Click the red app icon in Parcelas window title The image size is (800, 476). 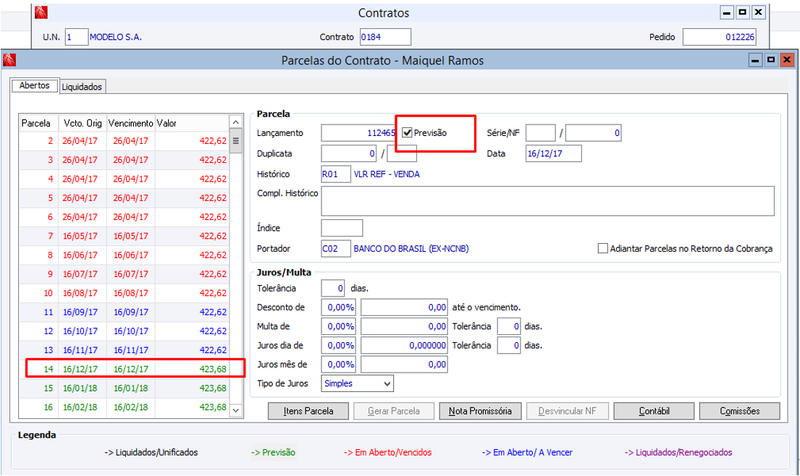tap(9, 60)
